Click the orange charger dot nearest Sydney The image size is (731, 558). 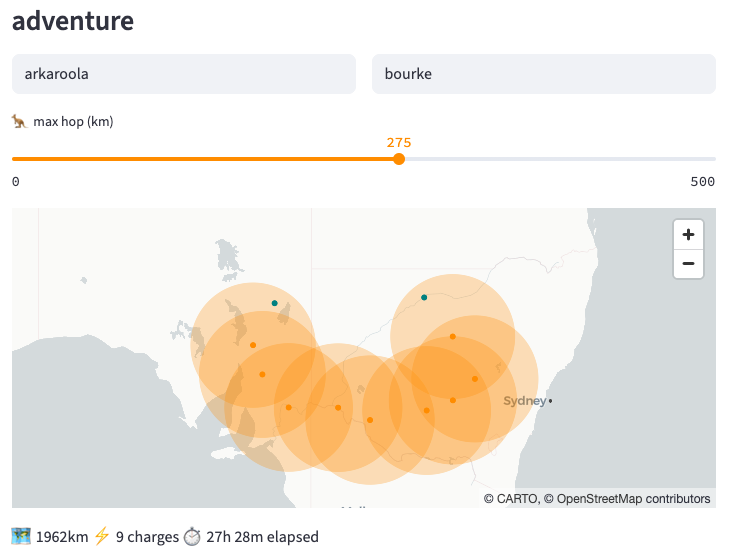click(475, 379)
